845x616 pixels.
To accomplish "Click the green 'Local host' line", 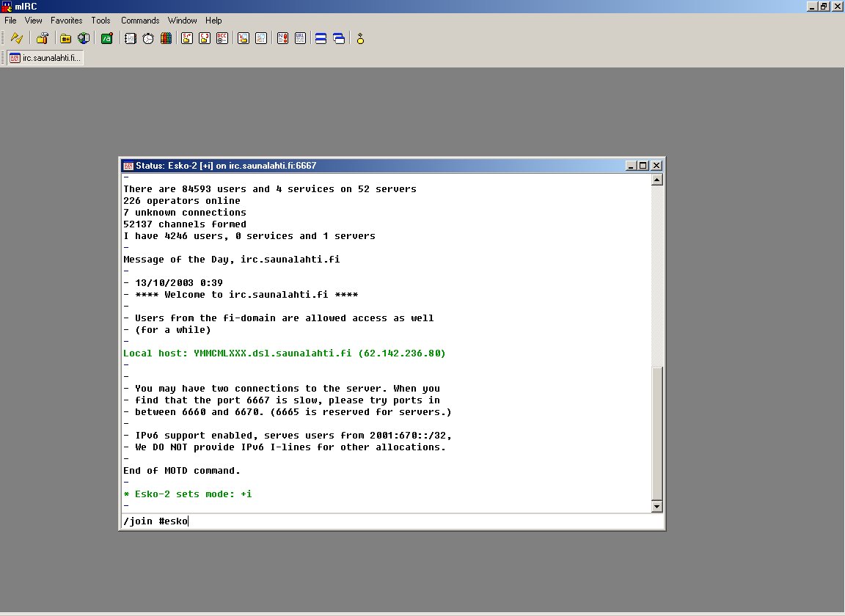I will pyautogui.click(x=285, y=353).
